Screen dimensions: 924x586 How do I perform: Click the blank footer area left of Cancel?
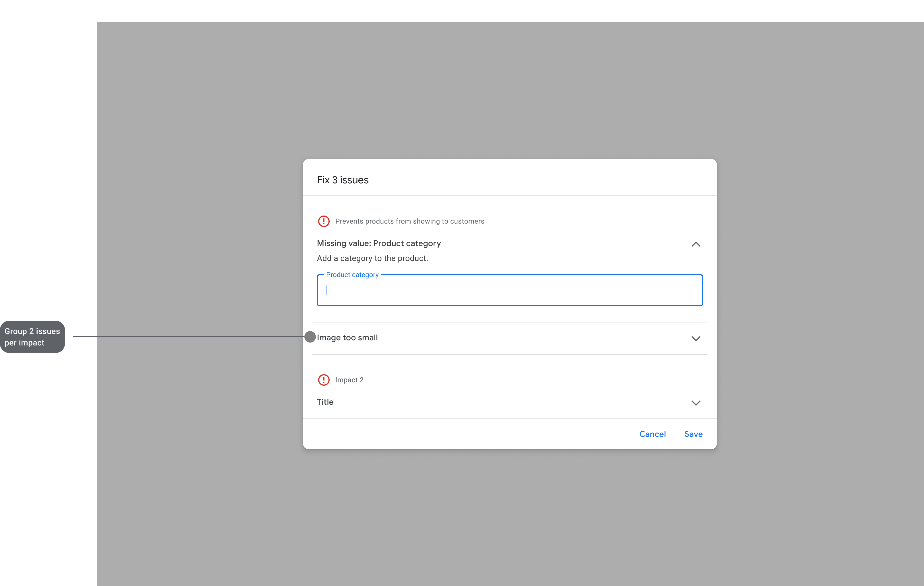[x=461, y=434]
